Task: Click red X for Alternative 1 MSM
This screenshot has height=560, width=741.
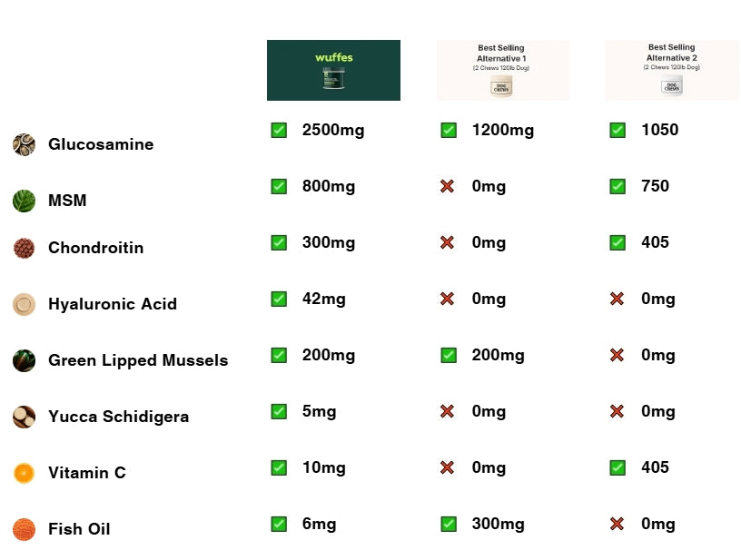Action: (447, 186)
